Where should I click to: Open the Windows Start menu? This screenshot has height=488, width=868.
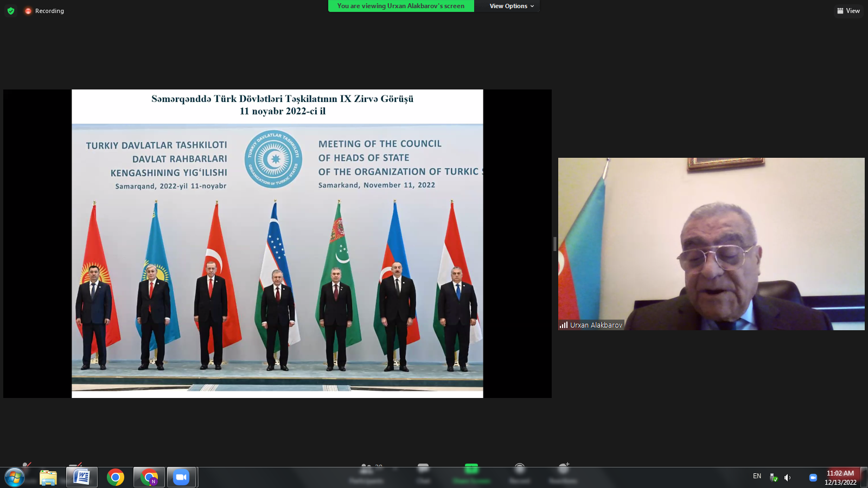pos(15,478)
